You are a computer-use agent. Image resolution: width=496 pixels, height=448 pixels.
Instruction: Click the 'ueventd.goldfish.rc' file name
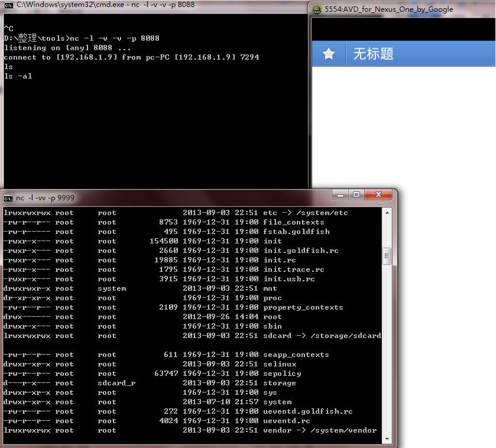click(x=308, y=412)
